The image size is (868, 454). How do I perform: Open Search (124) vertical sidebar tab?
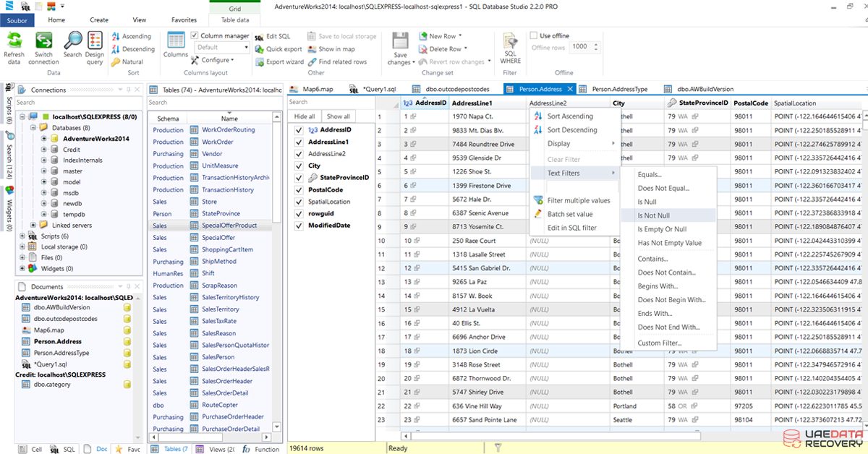pos(9,156)
